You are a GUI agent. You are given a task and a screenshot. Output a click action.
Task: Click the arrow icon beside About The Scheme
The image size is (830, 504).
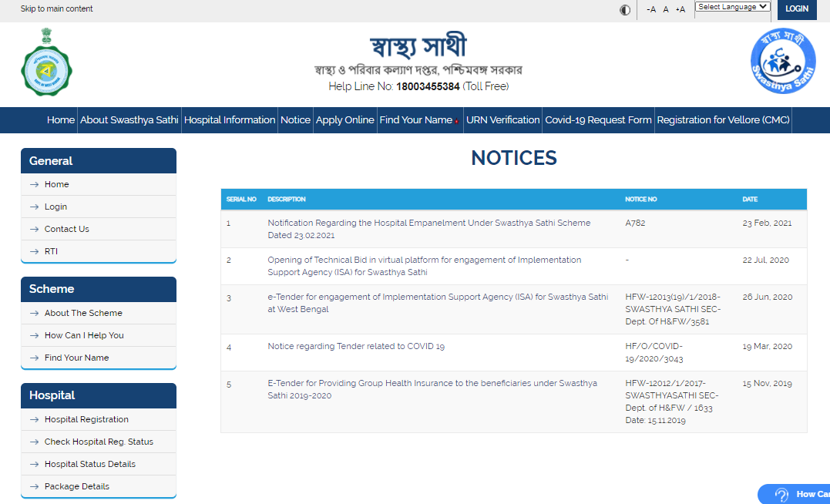click(x=35, y=314)
